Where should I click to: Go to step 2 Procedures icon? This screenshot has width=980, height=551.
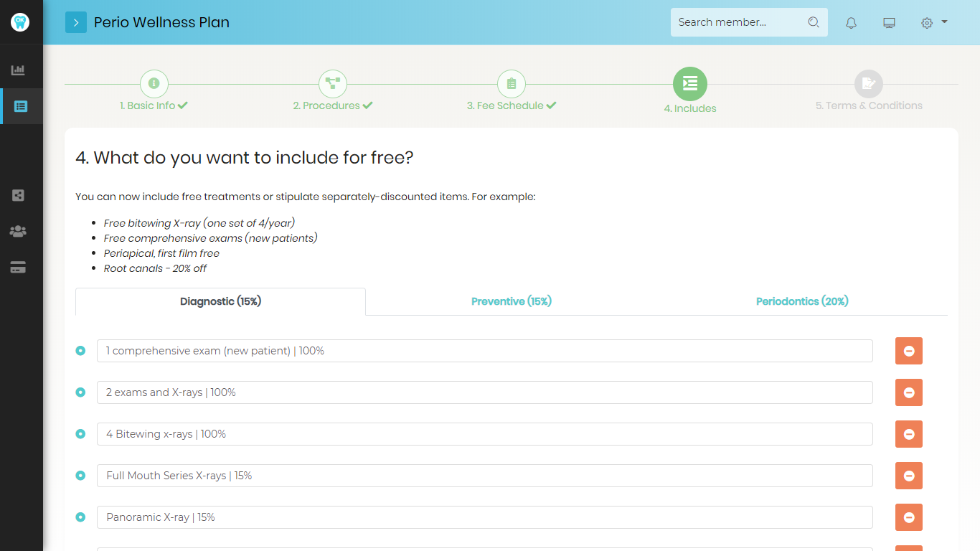333,84
